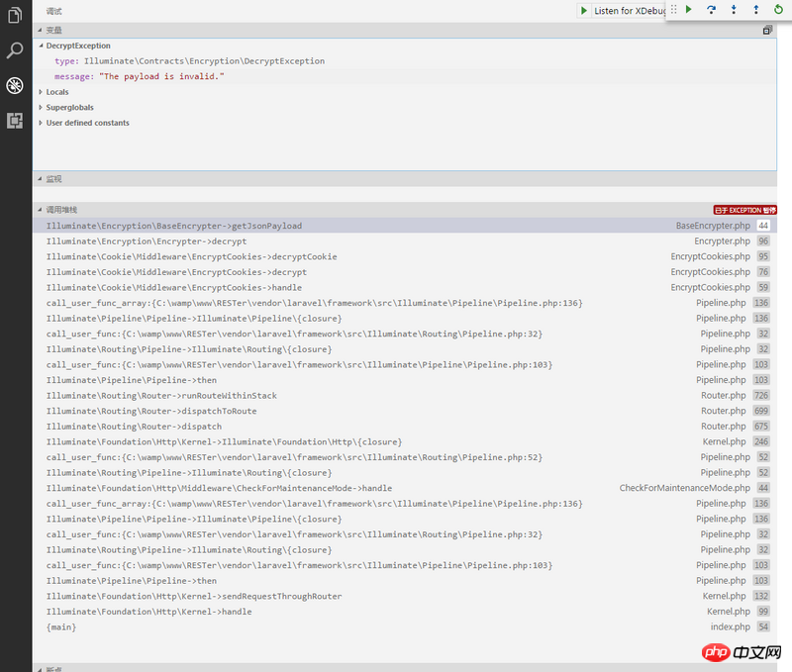Click the red EXCEPTION paused badge
This screenshot has height=672, width=792.
pyautogui.click(x=744, y=210)
